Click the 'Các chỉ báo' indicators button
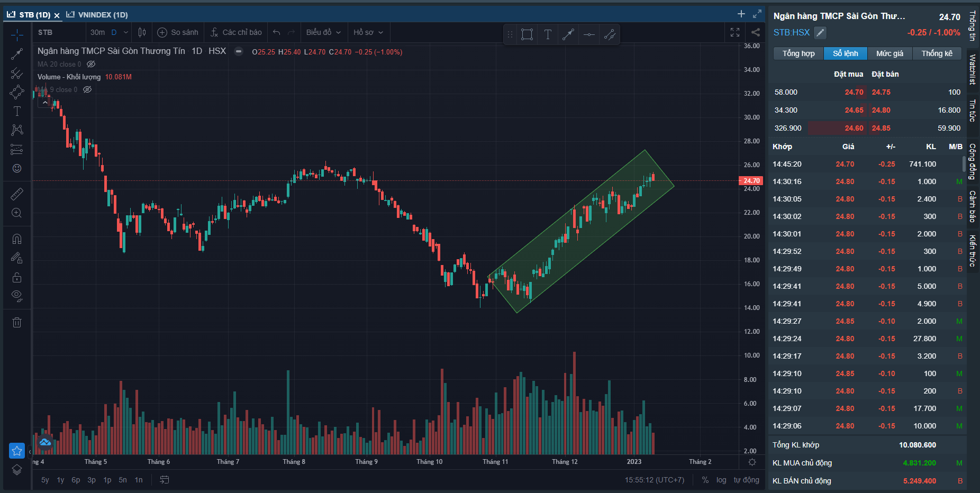980x493 pixels. [236, 32]
